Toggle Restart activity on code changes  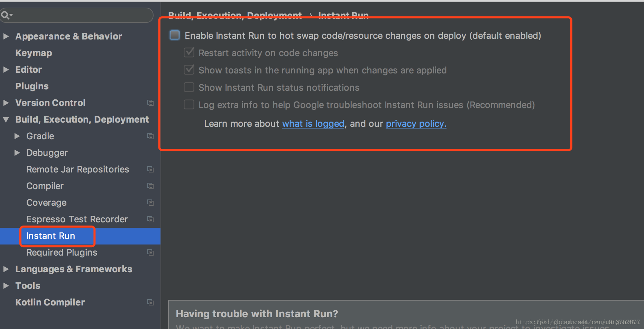point(189,53)
